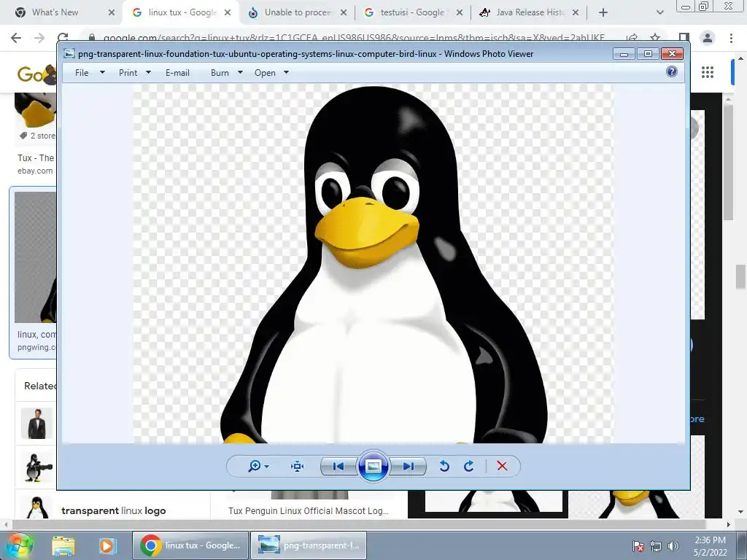Click Chrome's back arrow

click(16, 38)
